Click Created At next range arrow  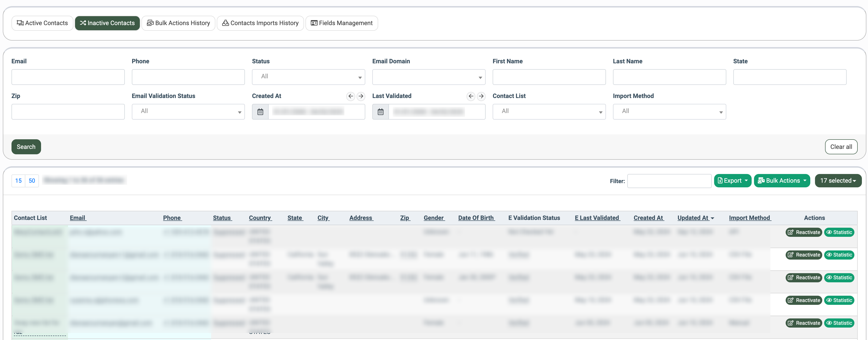point(361,96)
